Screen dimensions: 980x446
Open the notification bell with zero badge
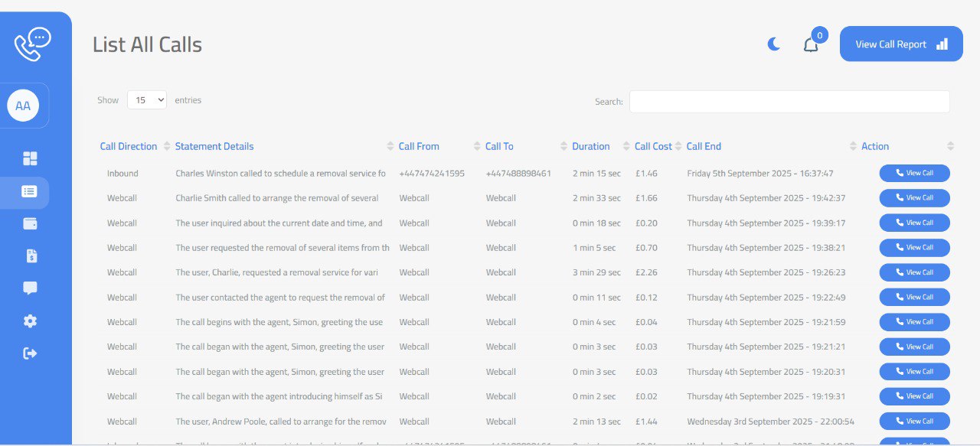coord(812,44)
